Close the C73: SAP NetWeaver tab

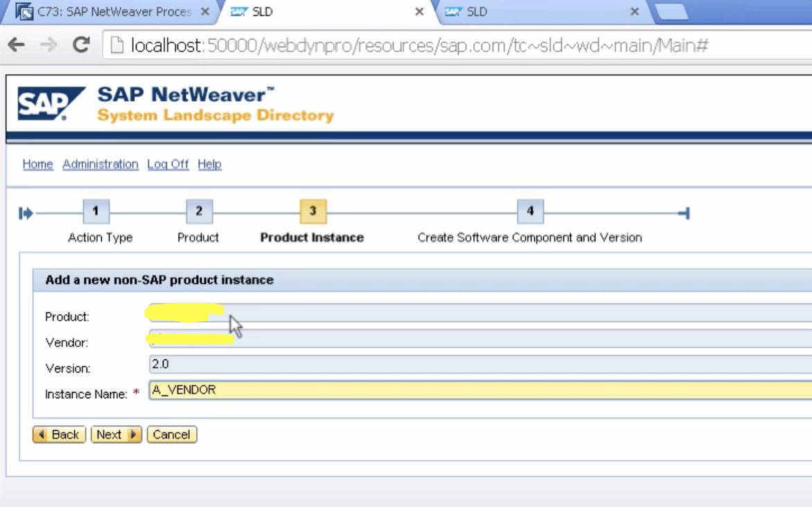coord(205,11)
